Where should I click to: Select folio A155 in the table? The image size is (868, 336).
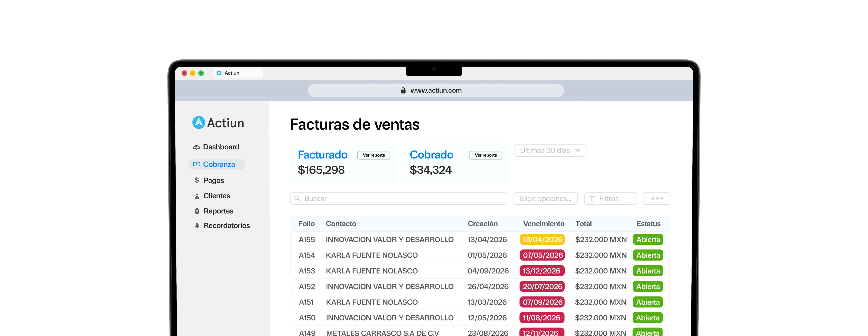[307, 240]
